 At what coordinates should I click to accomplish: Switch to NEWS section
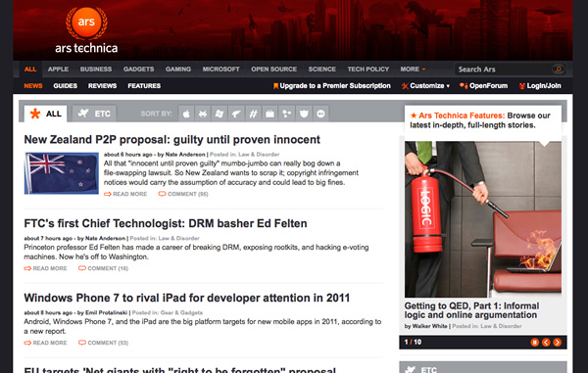click(x=33, y=86)
